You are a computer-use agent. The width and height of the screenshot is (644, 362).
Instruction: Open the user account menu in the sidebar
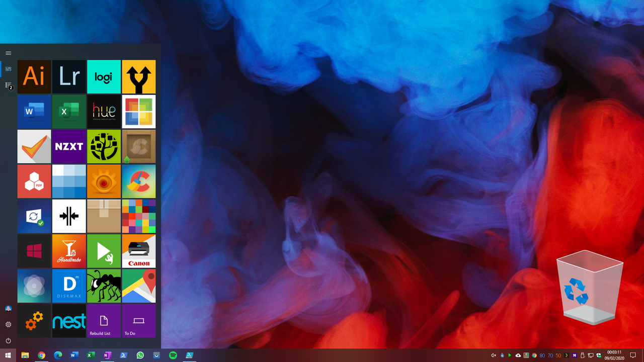pyautogui.click(x=8, y=308)
